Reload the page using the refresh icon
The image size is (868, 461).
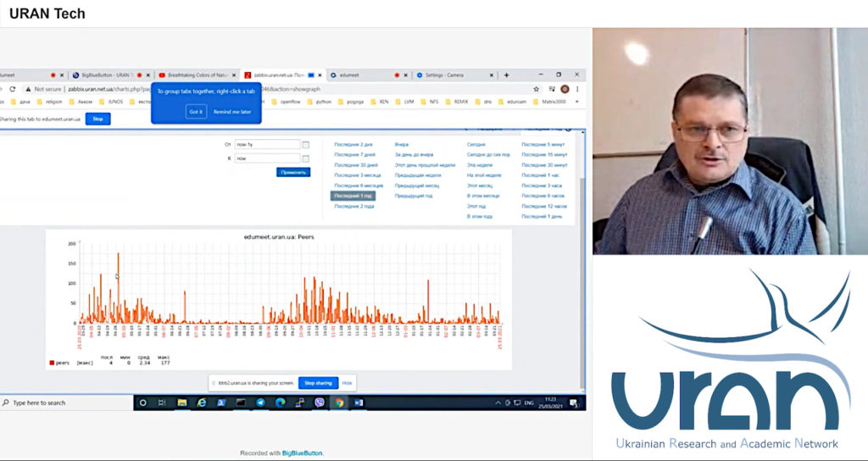click(x=12, y=88)
